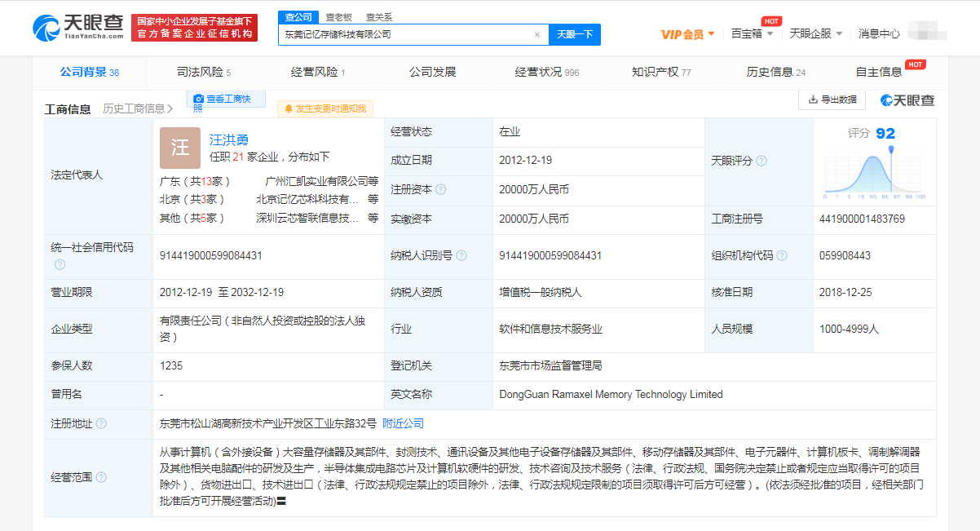
Task: Click the approval date 2018-12-25
Action: point(845,292)
